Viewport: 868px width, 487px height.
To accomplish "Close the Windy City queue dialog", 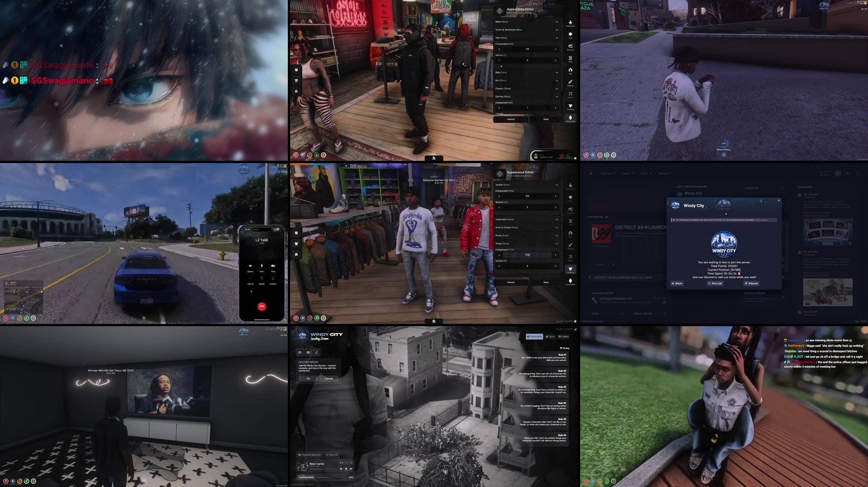I will click(779, 200).
